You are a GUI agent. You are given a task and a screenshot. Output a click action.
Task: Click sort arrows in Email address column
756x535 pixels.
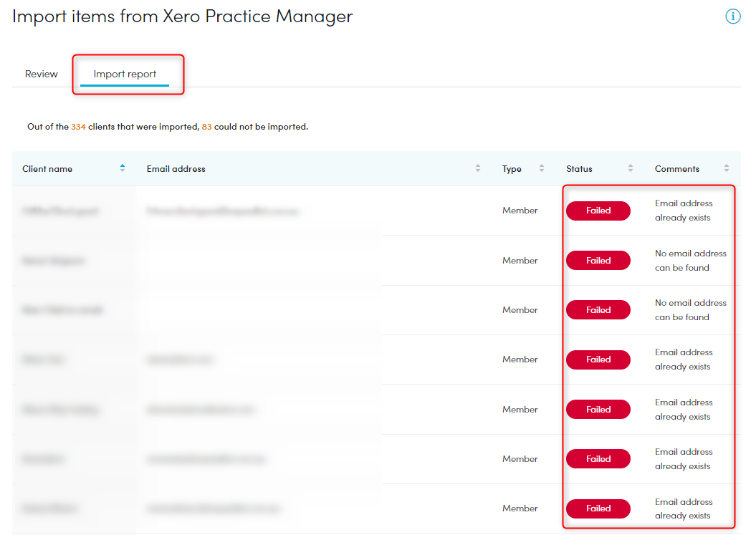click(x=478, y=169)
